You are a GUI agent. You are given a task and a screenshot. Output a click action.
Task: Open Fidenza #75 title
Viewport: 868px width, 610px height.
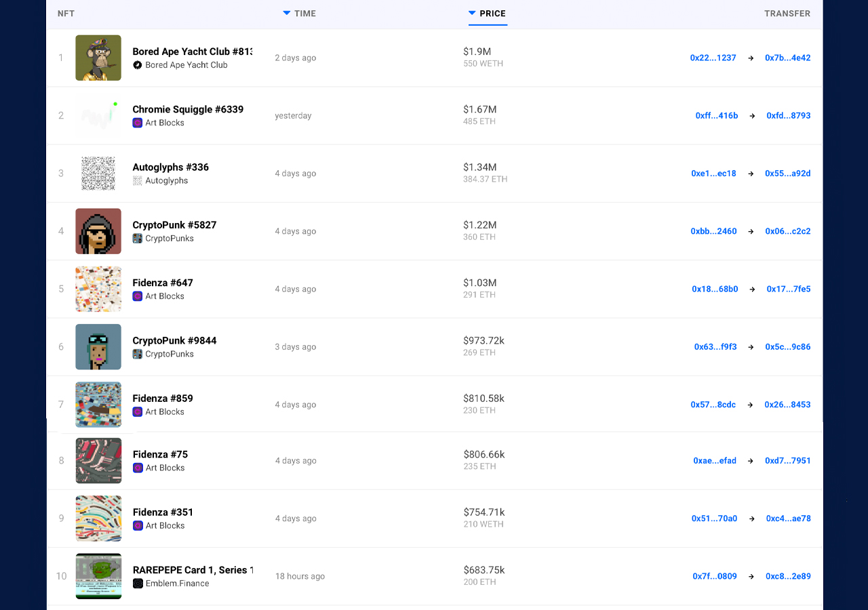point(160,454)
